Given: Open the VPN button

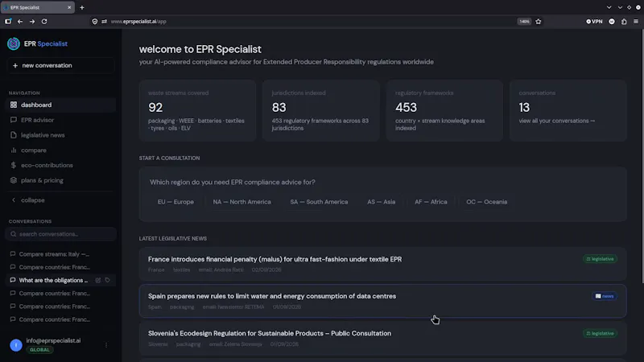Looking at the screenshot, I should [x=594, y=22].
